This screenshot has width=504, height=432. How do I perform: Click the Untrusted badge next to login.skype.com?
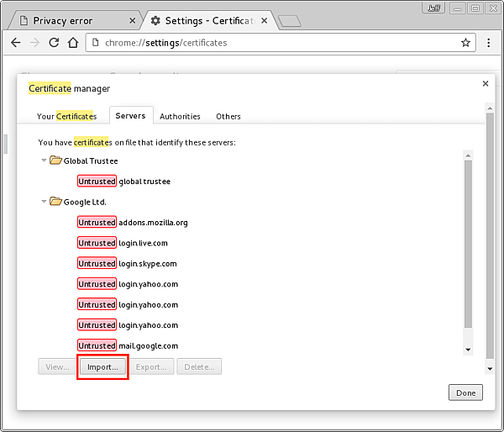[97, 263]
